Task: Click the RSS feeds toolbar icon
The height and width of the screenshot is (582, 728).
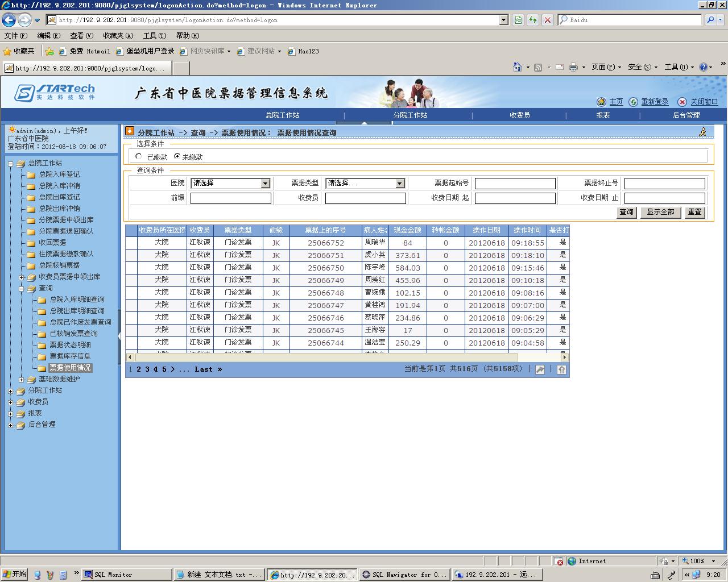Action: [538, 67]
